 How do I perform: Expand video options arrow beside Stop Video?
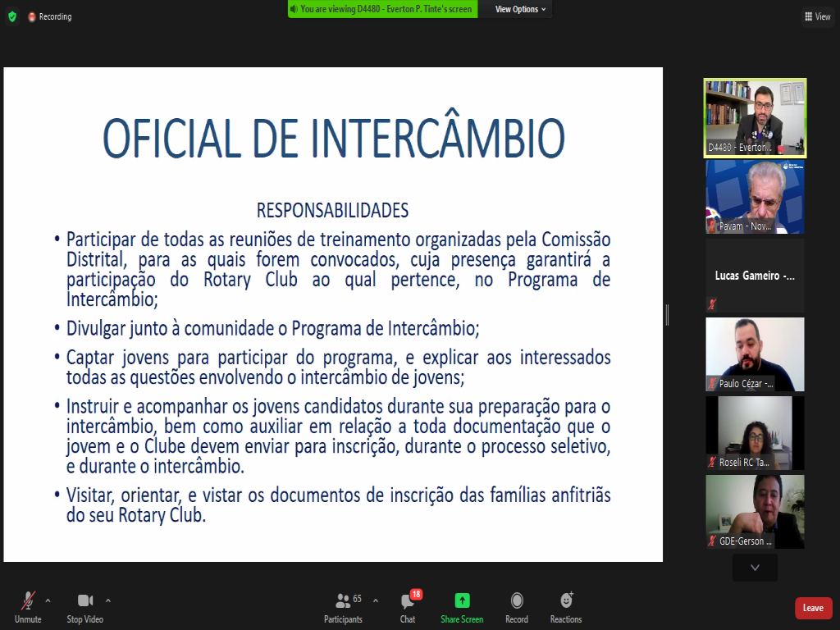click(x=108, y=600)
